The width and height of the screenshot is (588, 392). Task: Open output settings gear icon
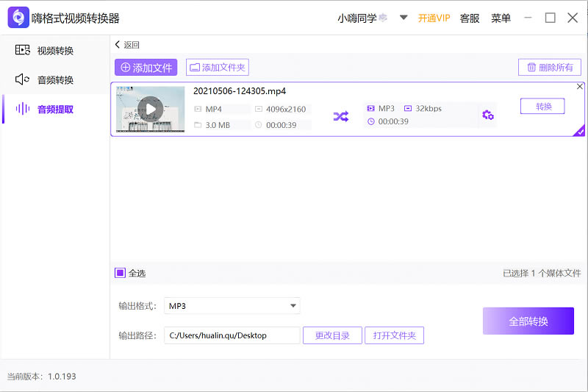[487, 115]
